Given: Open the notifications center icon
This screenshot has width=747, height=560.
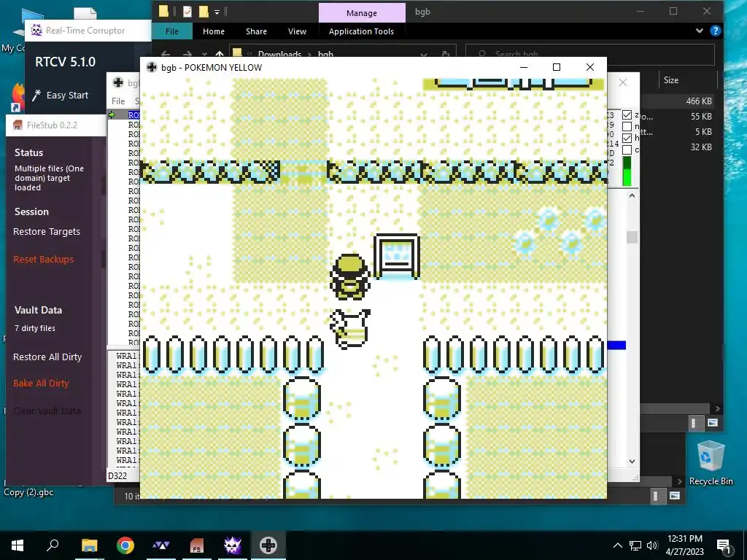Looking at the screenshot, I should (724, 545).
